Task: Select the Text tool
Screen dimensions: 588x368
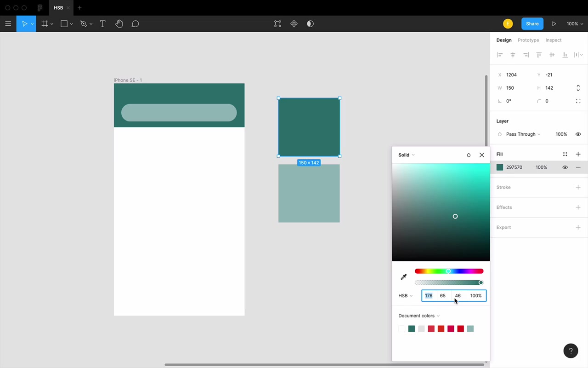Action: 102,24
